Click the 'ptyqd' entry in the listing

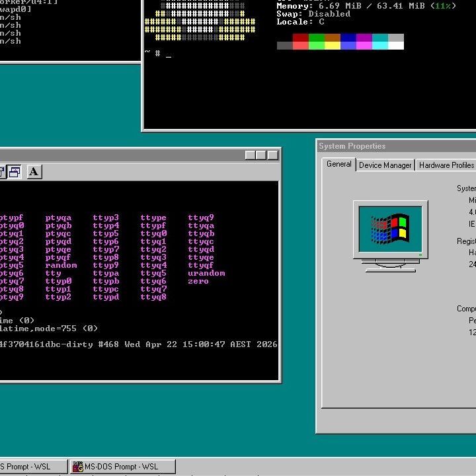coord(58,241)
